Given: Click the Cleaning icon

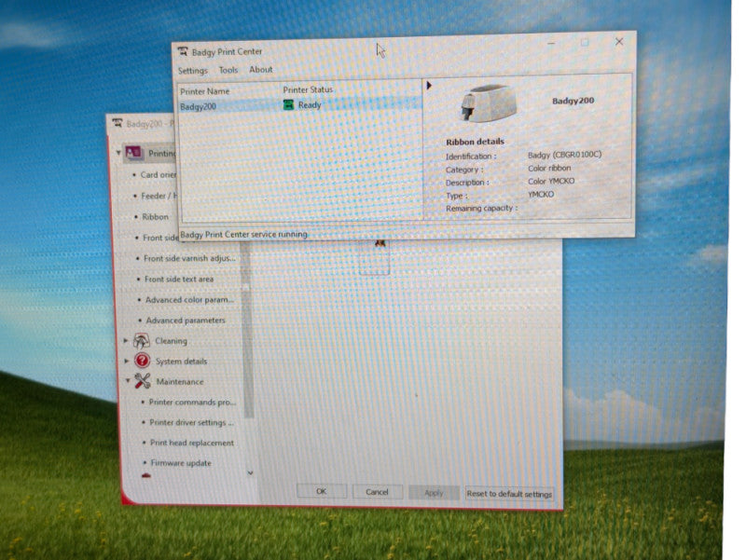Looking at the screenshot, I should pyautogui.click(x=142, y=341).
